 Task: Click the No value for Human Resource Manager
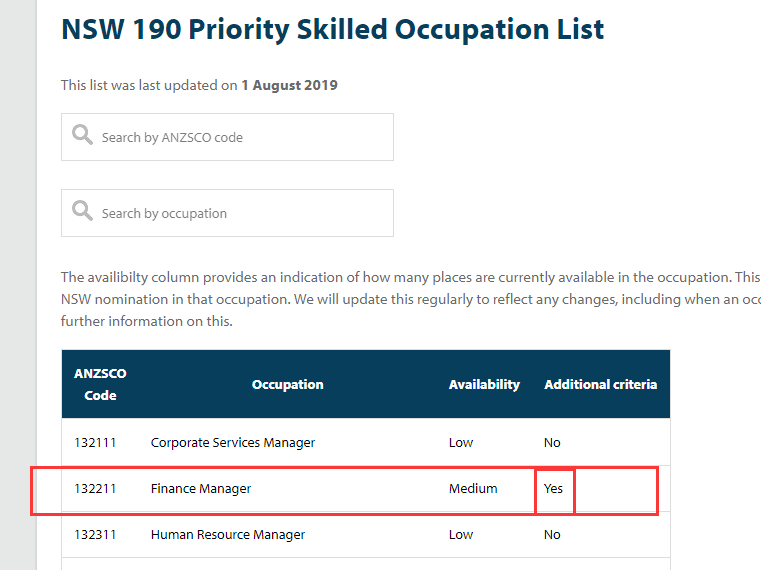(x=552, y=535)
